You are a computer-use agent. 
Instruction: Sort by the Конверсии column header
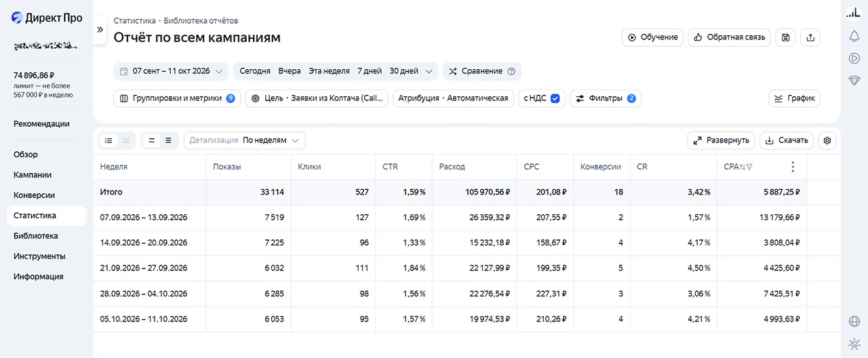[600, 167]
